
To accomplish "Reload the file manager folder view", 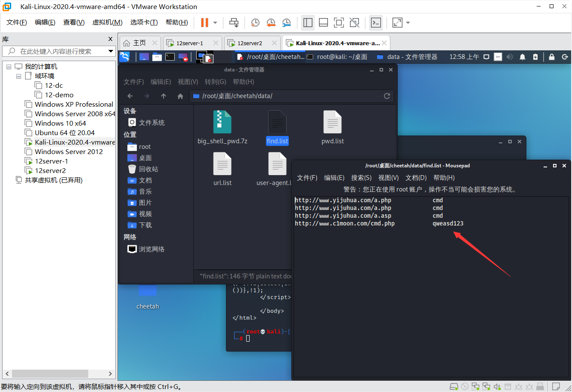I will tap(386, 96).
